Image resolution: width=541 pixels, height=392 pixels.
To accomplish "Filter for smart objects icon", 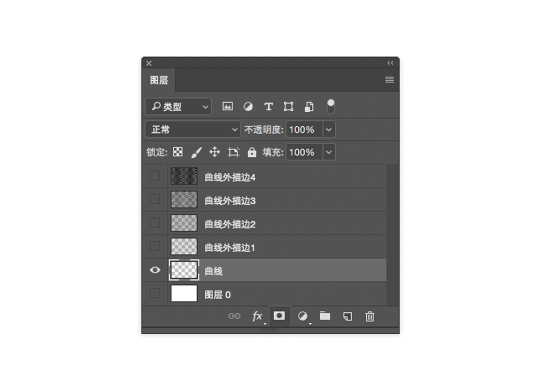I will tap(309, 107).
